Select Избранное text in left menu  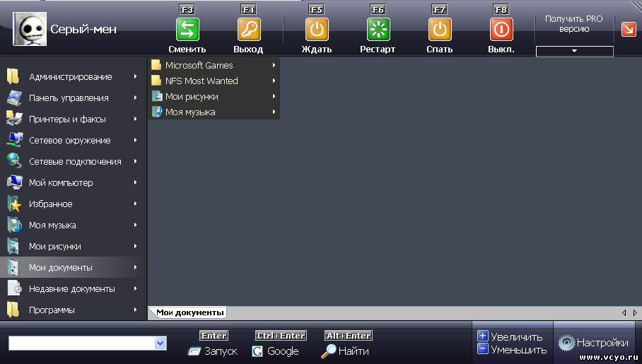(51, 204)
